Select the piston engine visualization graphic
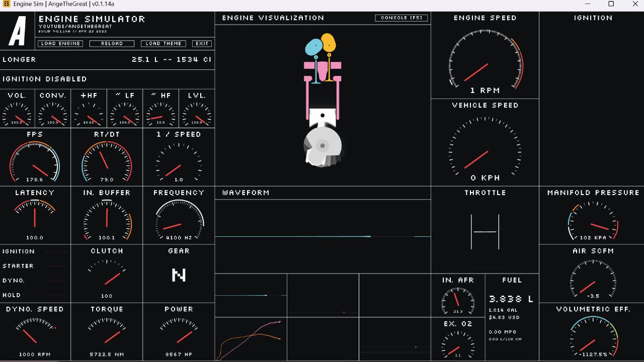This screenshot has height=362, width=644. pos(323,101)
